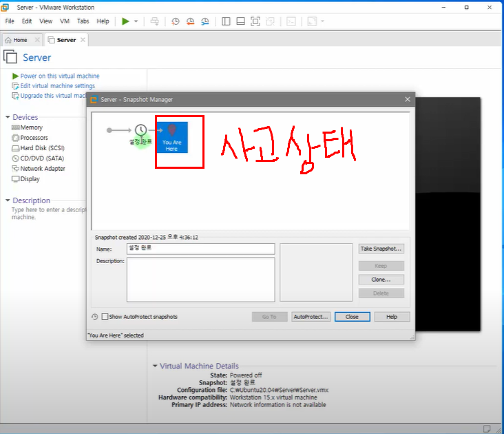
Task: Click Edit virtual machine settings link
Action: coord(58,86)
